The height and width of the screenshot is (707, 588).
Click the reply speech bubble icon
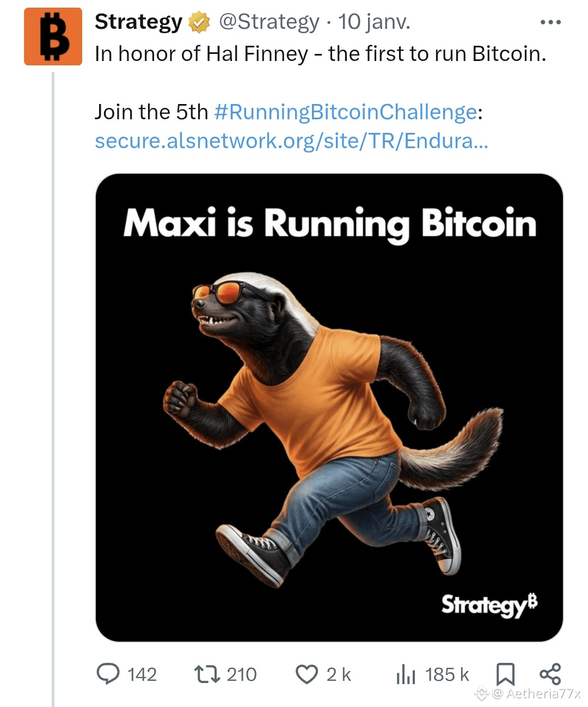click(108, 674)
